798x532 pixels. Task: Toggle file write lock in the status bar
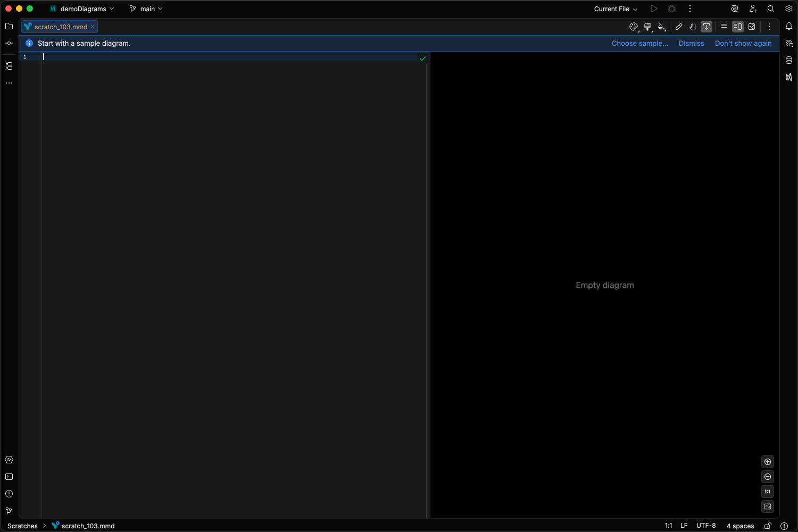coord(768,526)
